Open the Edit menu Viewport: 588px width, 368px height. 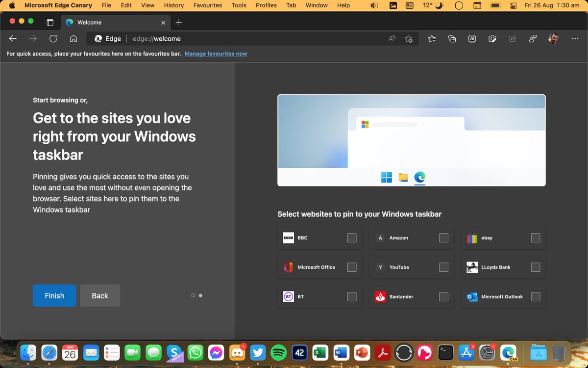point(126,5)
